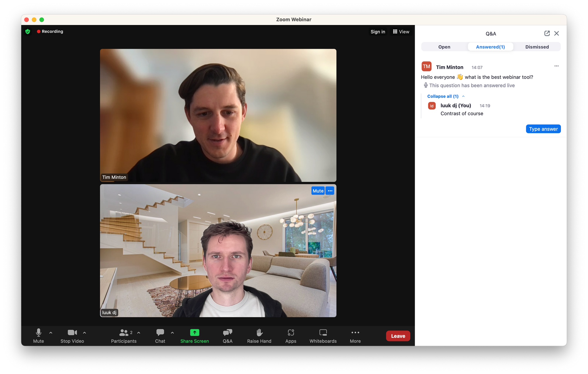This screenshot has width=588, height=374.
Task: Click the Zoom Webinar window title
Action: pyautogui.click(x=294, y=19)
